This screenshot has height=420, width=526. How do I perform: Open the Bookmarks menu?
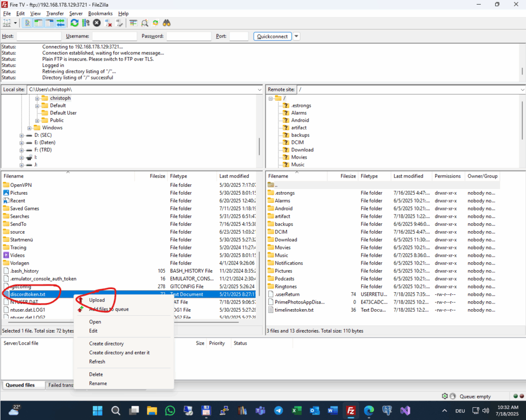[100, 13]
